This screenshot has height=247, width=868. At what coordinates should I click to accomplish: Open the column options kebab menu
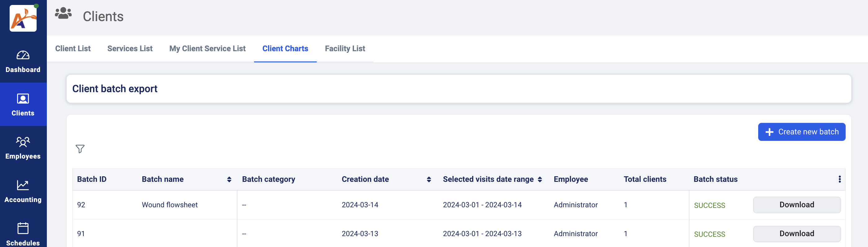coord(840,179)
